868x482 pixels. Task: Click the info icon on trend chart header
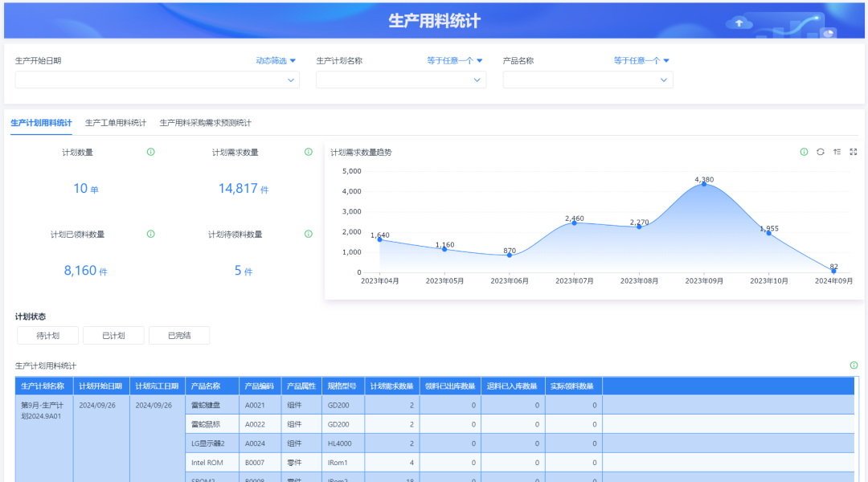(804, 152)
